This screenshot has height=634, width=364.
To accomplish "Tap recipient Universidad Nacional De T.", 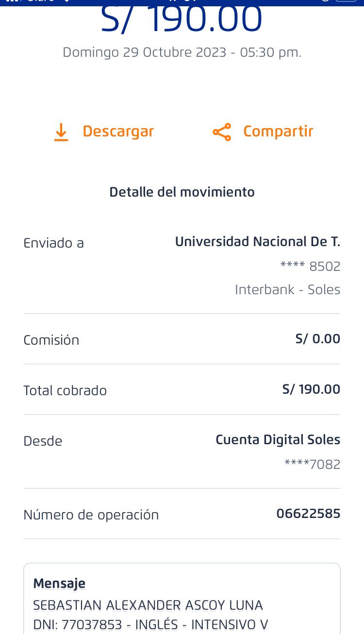I will click(x=257, y=242).
